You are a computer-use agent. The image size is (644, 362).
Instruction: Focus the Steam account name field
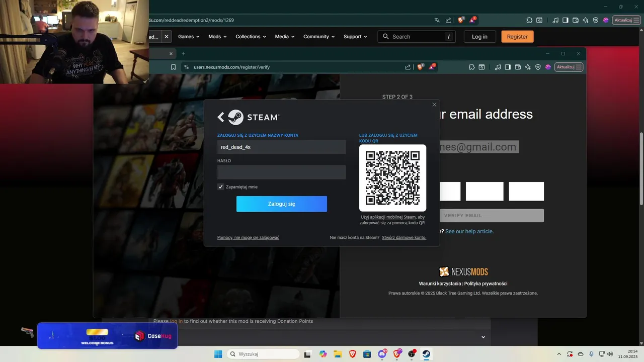coord(281,147)
